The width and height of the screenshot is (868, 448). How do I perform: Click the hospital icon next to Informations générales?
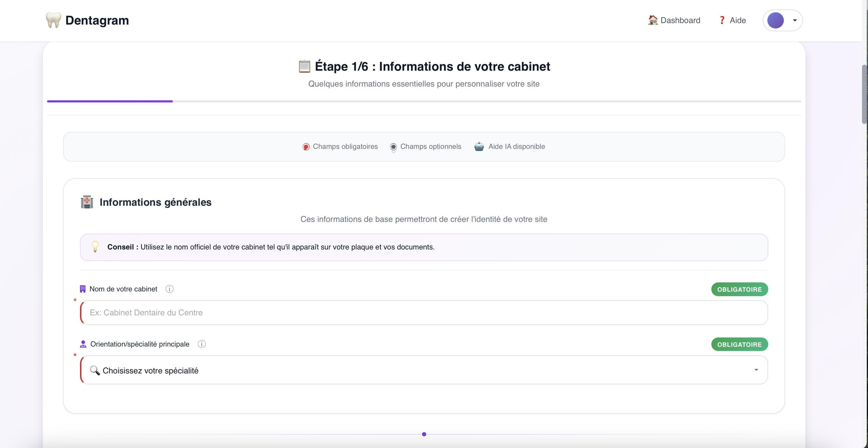click(x=87, y=202)
